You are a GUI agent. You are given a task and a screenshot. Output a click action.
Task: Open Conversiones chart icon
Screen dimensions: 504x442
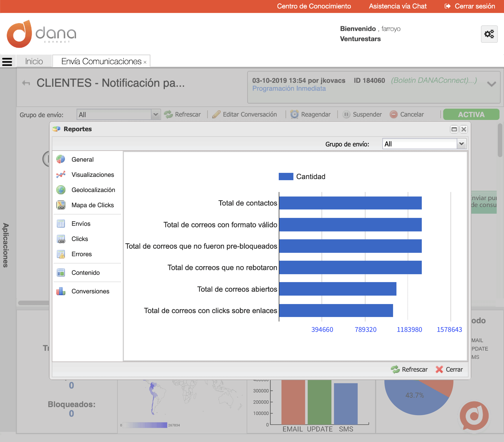point(61,291)
